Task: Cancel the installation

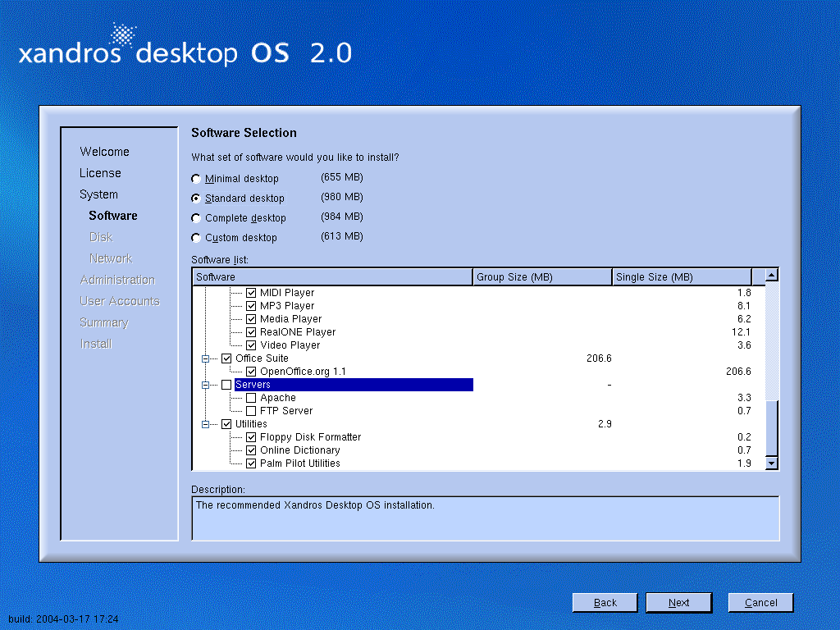Action: pyautogui.click(x=760, y=603)
